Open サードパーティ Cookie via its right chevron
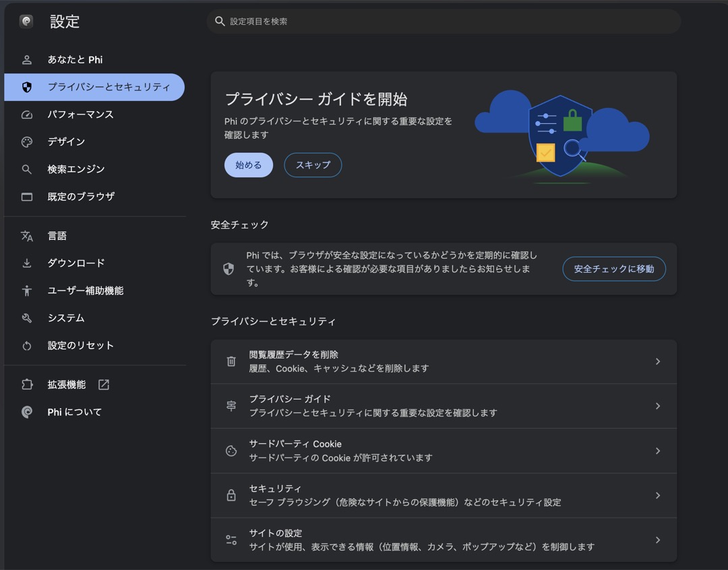This screenshot has height=570, width=728. point(658,451)
